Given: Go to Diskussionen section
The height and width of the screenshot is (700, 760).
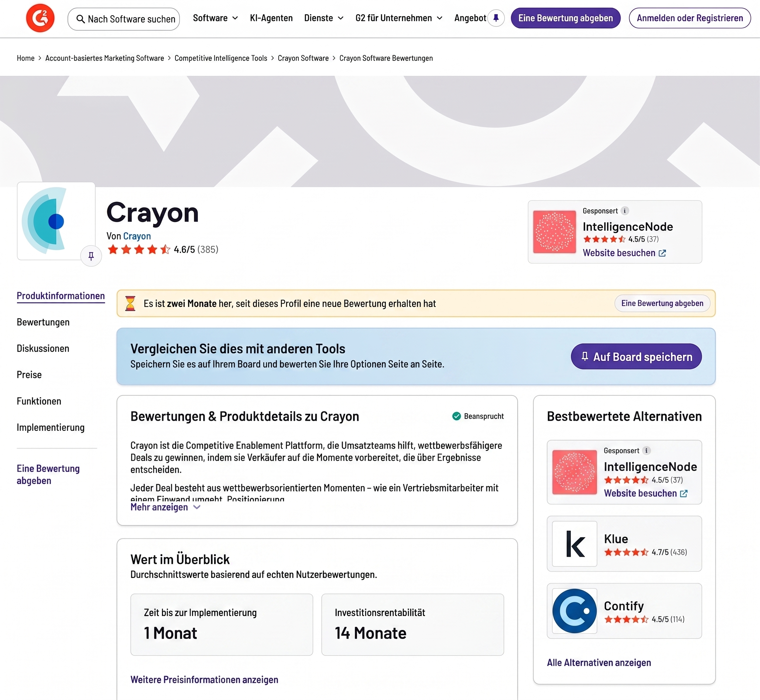Looking at the screenshot, I should click(x=43, y=349).
